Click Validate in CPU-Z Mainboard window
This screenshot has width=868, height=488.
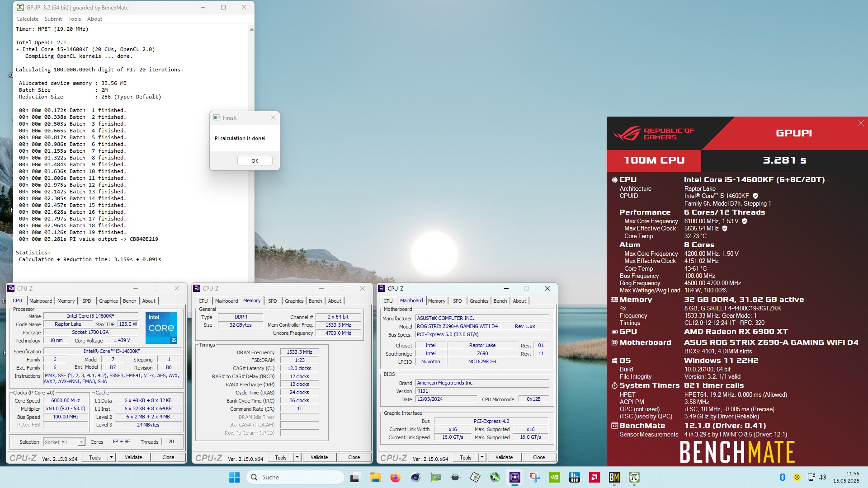tap(504, 457)
